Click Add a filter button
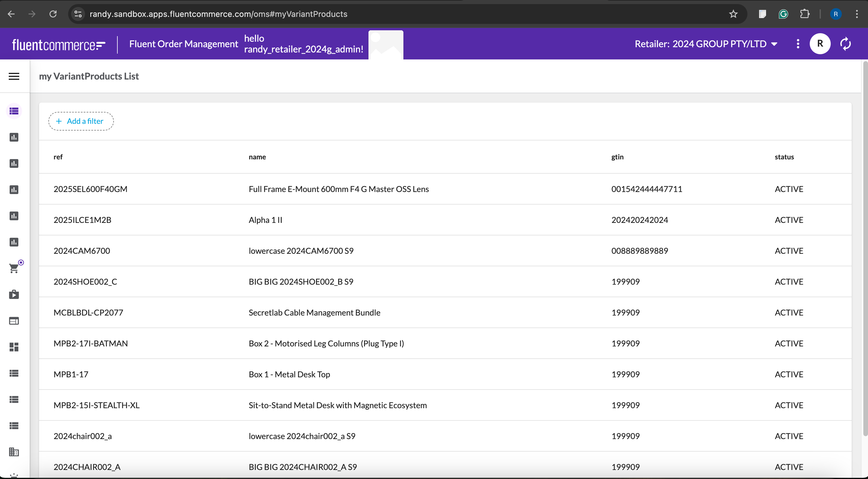The width and height of the screenshot is (868, 479). point(81,121)
